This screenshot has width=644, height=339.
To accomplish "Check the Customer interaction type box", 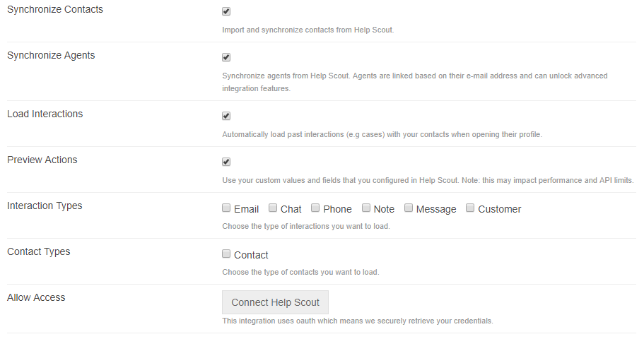I will (470, 208).
